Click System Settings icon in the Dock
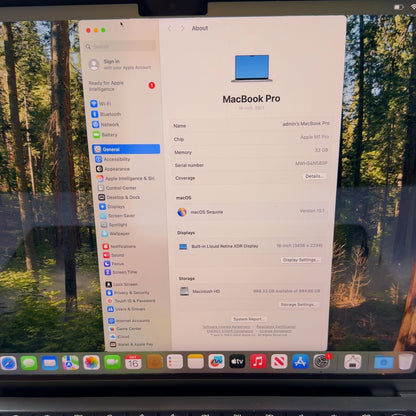The width and height of the screenshot is (416, 416). coord(321,361)
